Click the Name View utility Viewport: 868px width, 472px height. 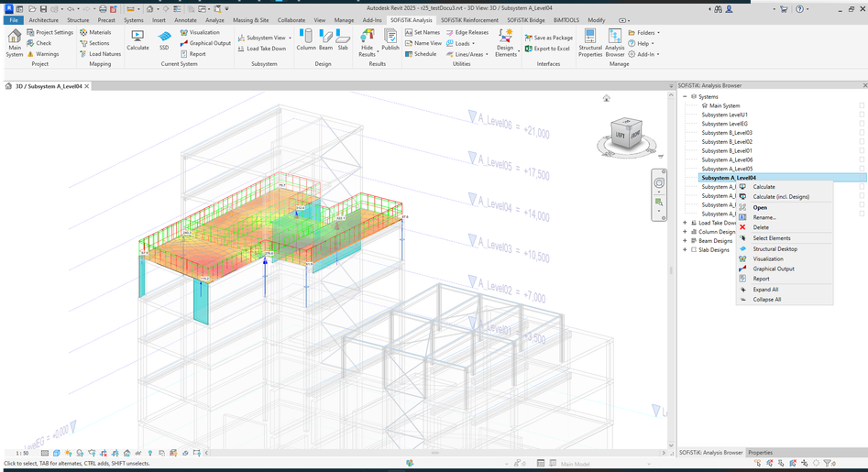(423, 43)
